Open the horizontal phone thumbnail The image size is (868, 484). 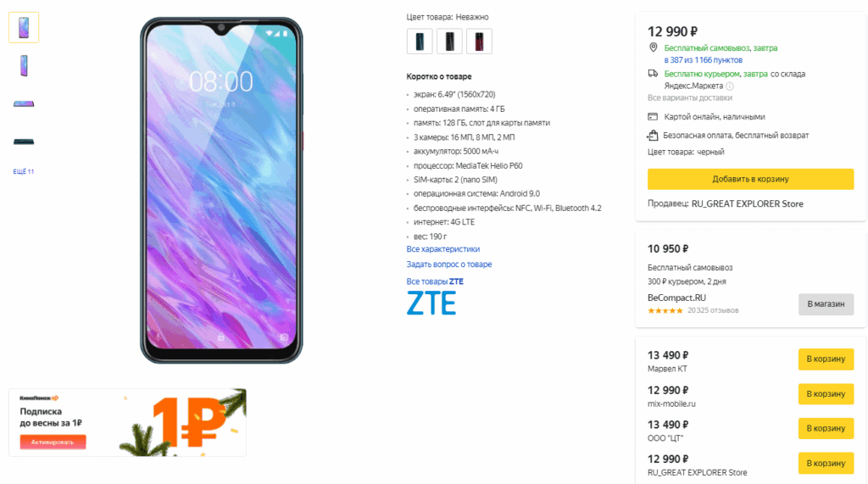(24, 103)
